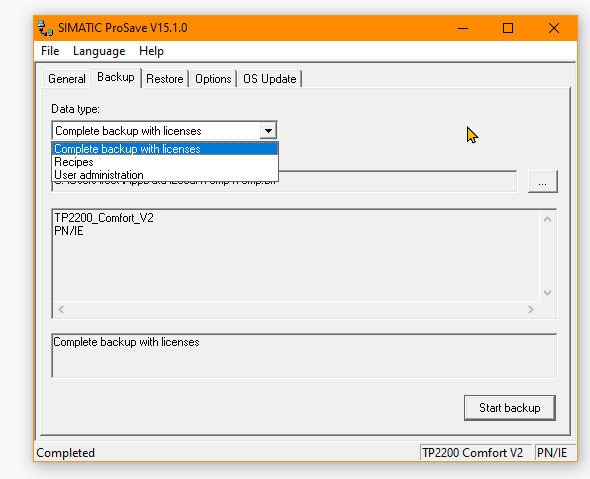Screen dimensions: 590x479
Task: Click the SIMATIC ProSave app icon in title bar
Action: (x=45, y=29)
